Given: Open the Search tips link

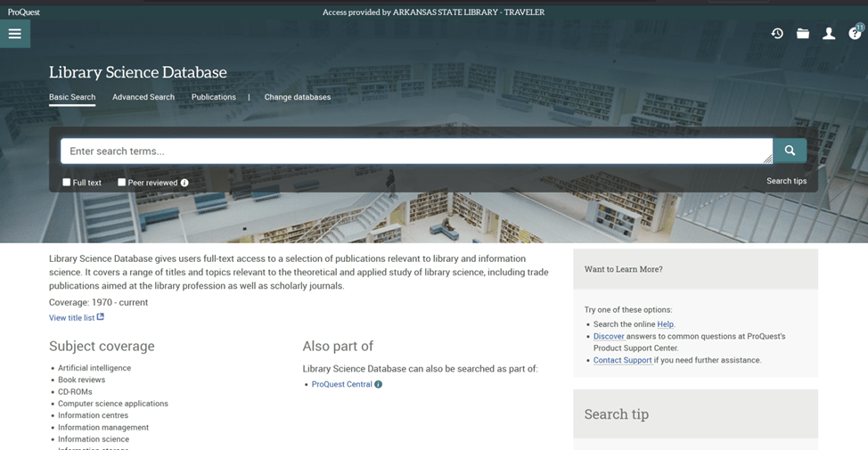Looking at the screenshot, I should (x=786, y=181).
